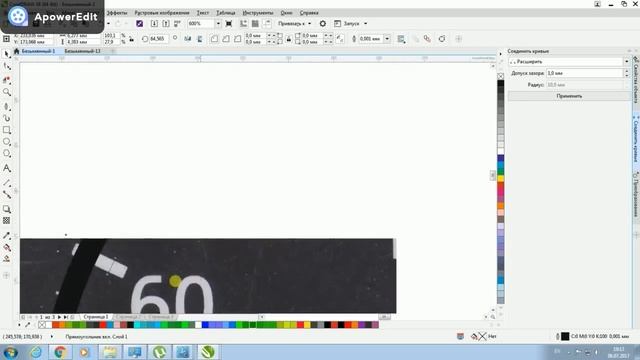Click the toolbox customize plus button
The height and width of the screenshot is (360, 640).
pos(6,276)
